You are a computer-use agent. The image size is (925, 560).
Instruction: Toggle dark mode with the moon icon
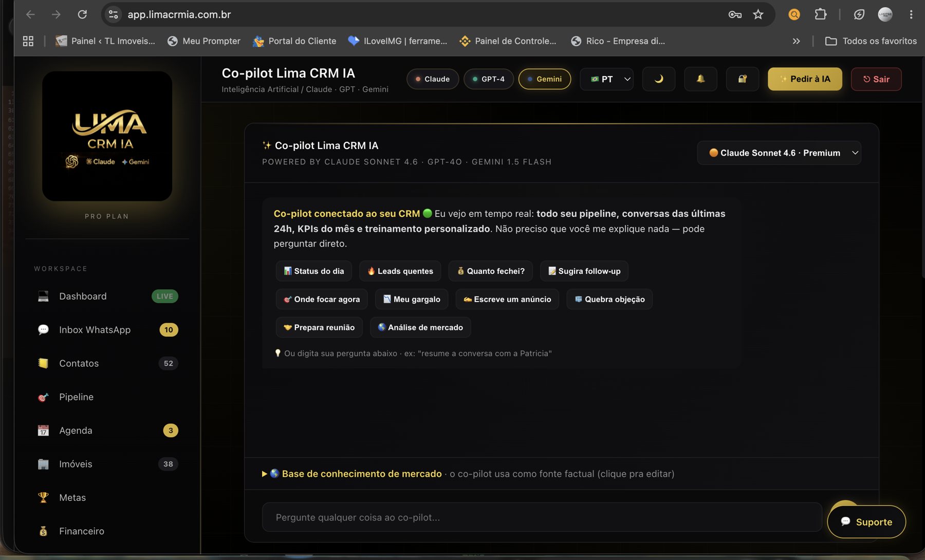tap(659, 79)
